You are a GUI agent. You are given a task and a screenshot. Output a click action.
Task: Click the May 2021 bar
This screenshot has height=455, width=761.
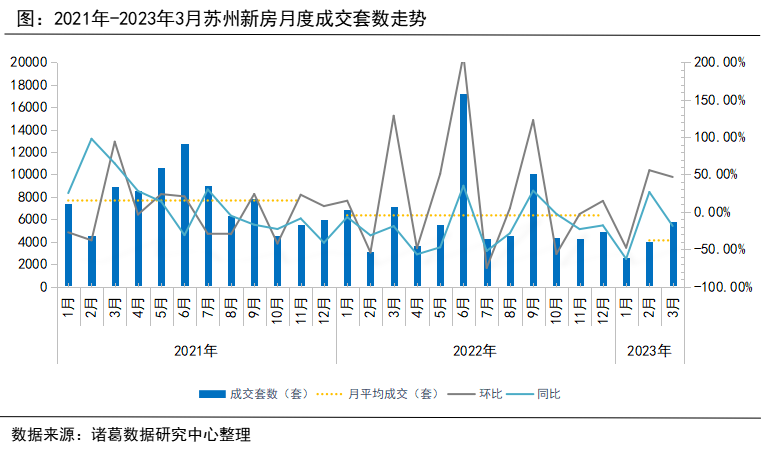click(162, 227)
